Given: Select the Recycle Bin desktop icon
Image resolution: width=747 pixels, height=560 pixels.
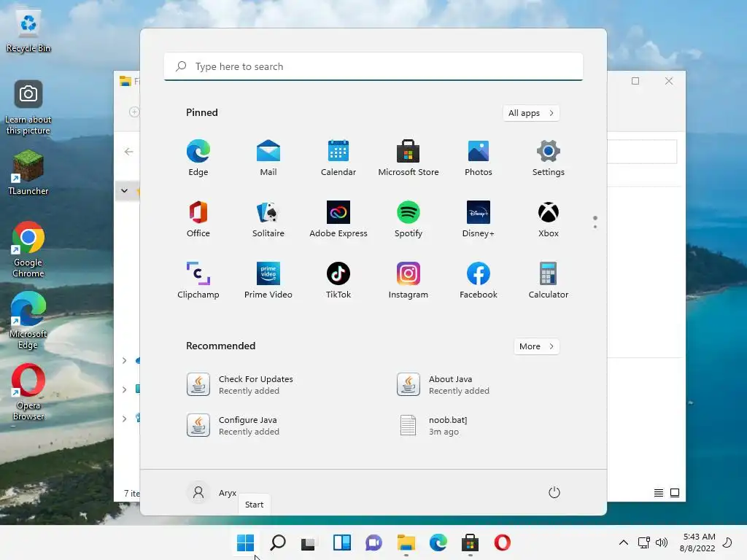Looking at the screenshot, I should click(28, 31).
